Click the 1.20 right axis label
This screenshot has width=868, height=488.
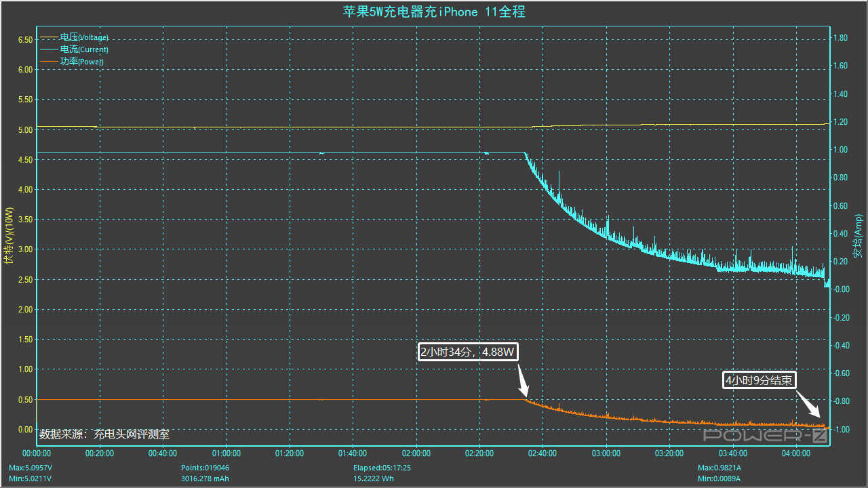(x=840, y=122)
